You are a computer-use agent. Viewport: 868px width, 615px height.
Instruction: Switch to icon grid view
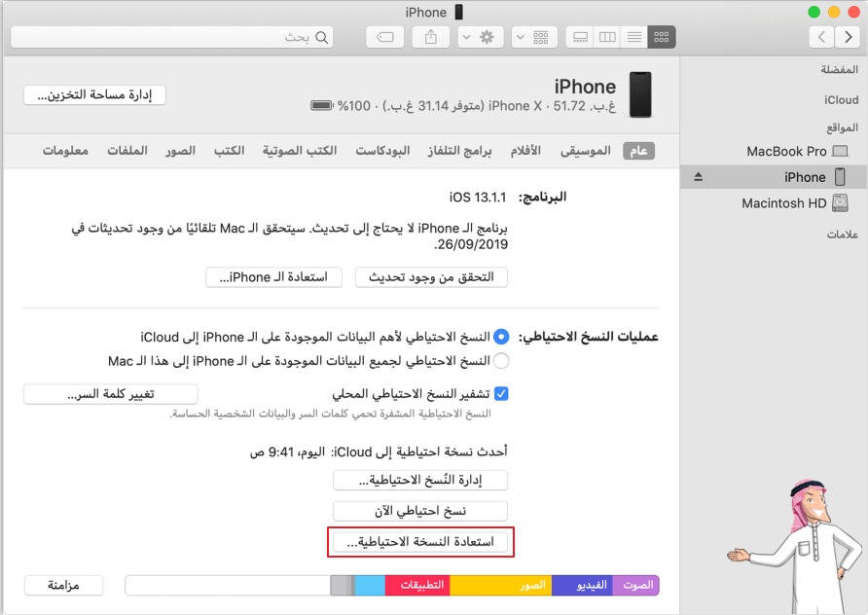tap(662, 37)
